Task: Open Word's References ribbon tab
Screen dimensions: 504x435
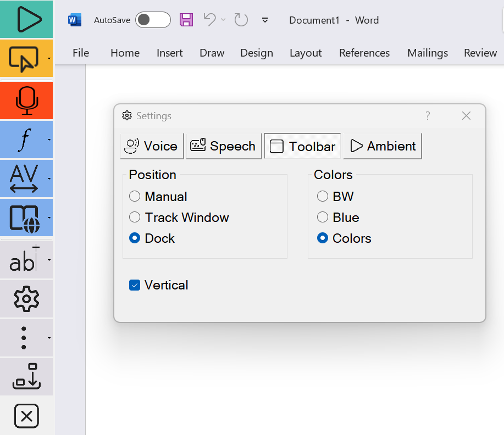Action: coord(364,53)
